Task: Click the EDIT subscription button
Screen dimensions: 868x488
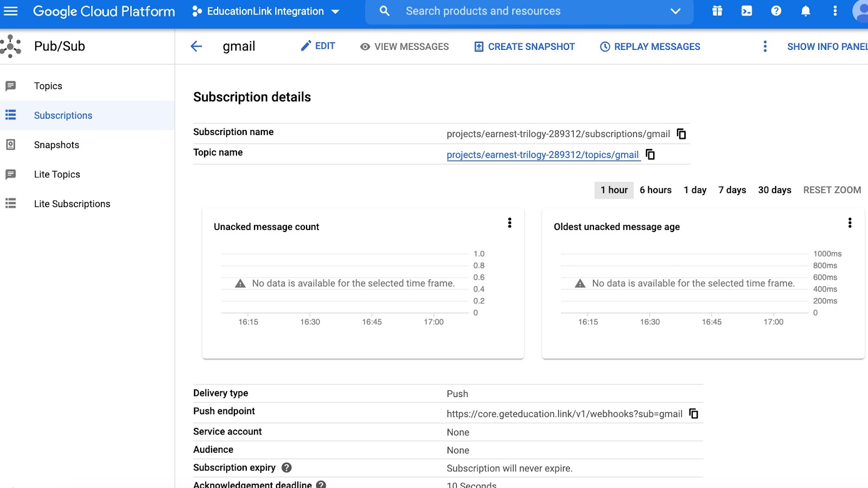Action: (x=318, y=46)
